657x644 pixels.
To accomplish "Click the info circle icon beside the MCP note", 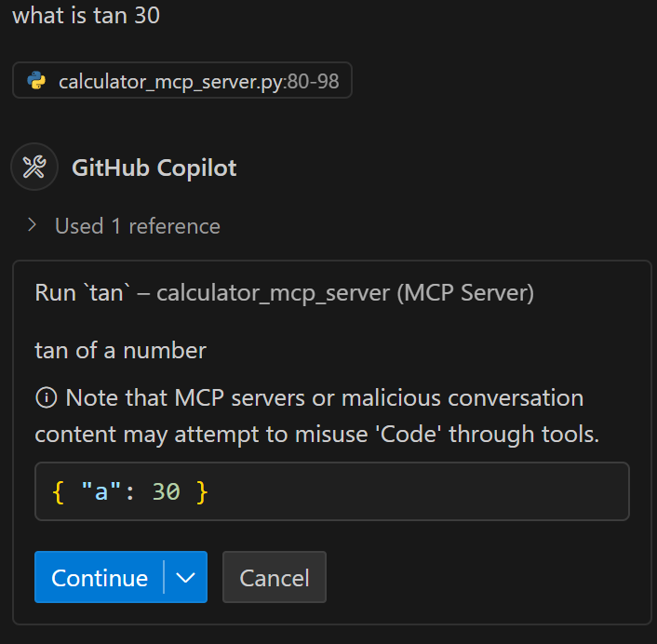I will (47, 397).
